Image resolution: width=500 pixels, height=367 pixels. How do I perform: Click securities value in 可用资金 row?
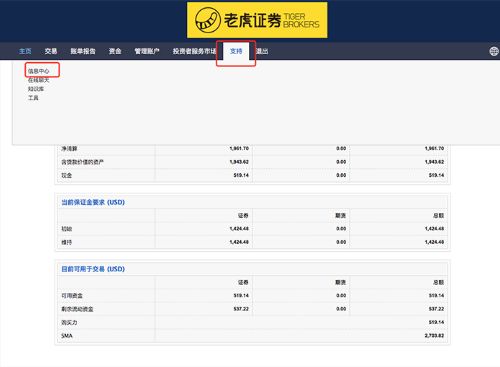241,296
